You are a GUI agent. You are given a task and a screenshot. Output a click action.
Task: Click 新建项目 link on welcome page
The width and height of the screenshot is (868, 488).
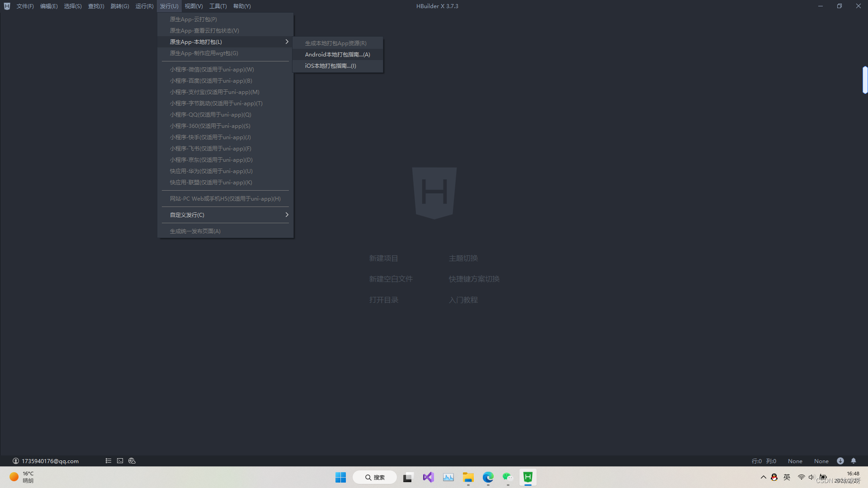[383, 258]
